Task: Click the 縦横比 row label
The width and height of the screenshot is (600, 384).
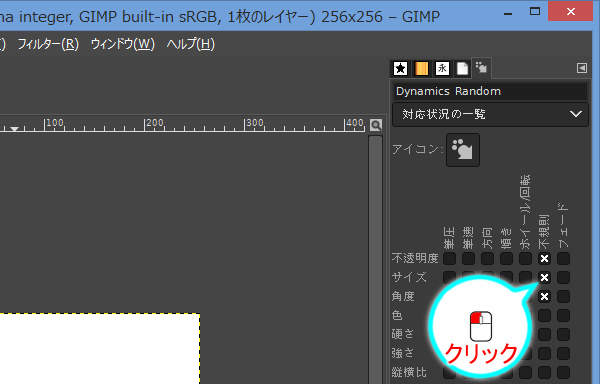Action: click(x=409, y=372)
